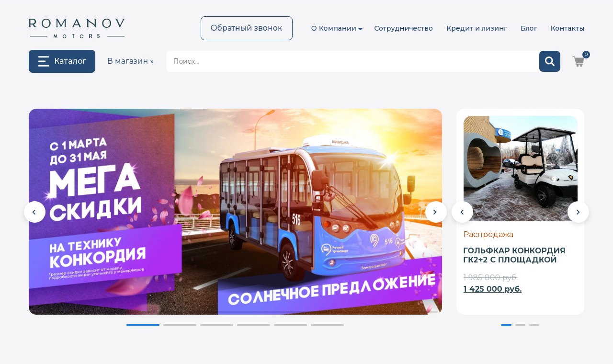Open the Кредит и лизинг page
The height and width of the screenshot is (364, 613).
click(477, 28)
